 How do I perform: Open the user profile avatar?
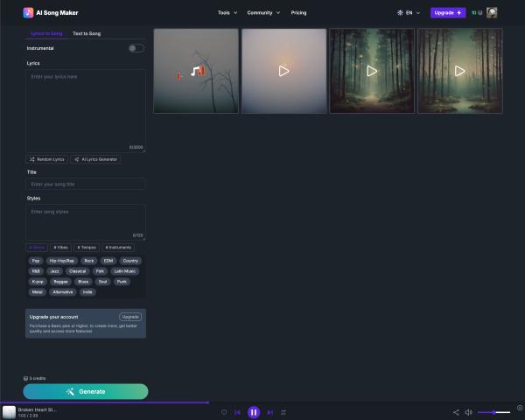(492, 13)
